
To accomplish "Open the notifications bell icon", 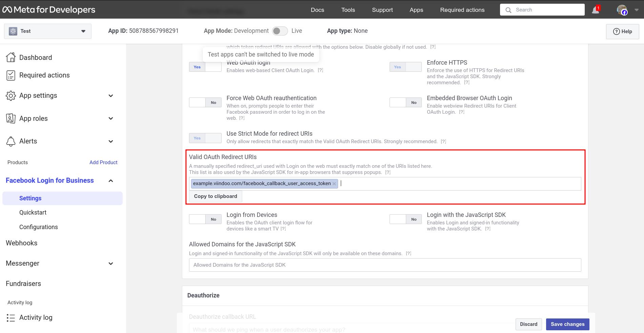I will [x=595, y=10].
